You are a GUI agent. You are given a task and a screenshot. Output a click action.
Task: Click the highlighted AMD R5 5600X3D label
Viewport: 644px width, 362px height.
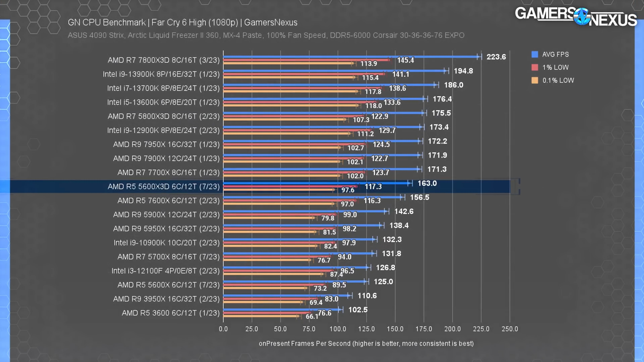point(164,187)
